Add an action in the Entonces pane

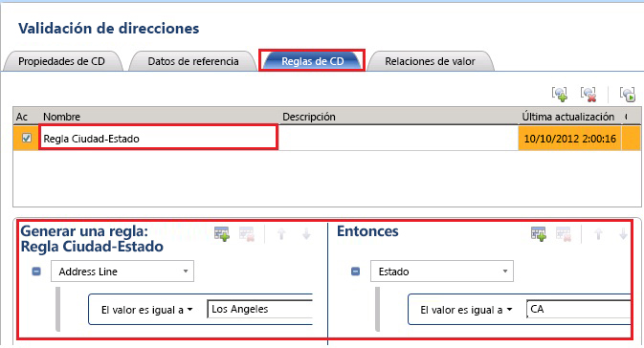pos(539,234)
